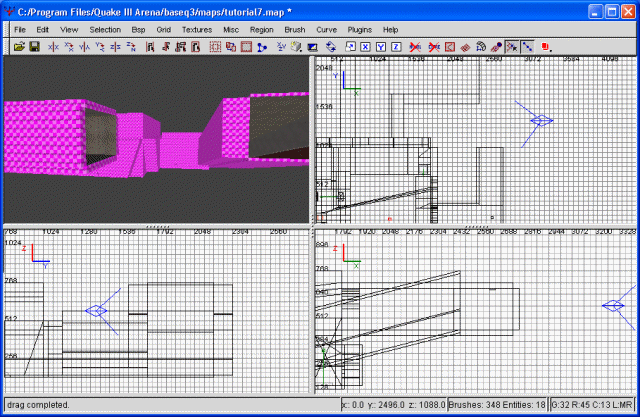
Task: Toggle the pressed Weld Patch Points button
Action: (x=512, y=47)
